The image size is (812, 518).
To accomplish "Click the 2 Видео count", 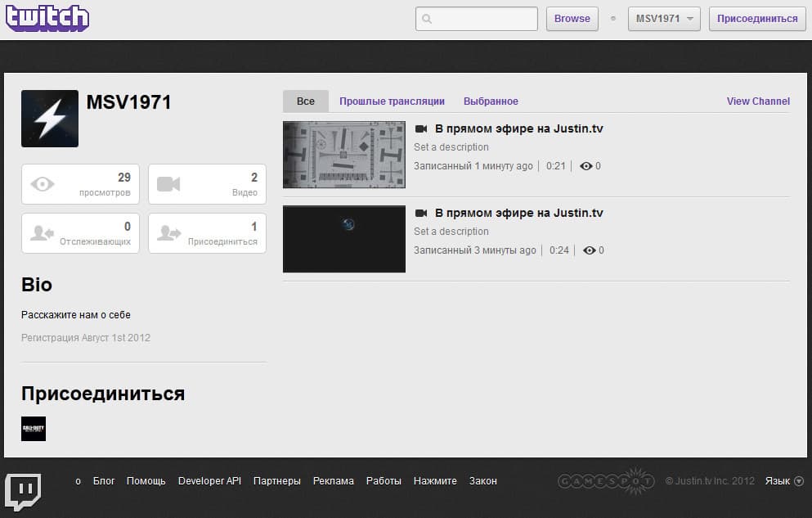I will pyautogui.click(x=254, y=177).
